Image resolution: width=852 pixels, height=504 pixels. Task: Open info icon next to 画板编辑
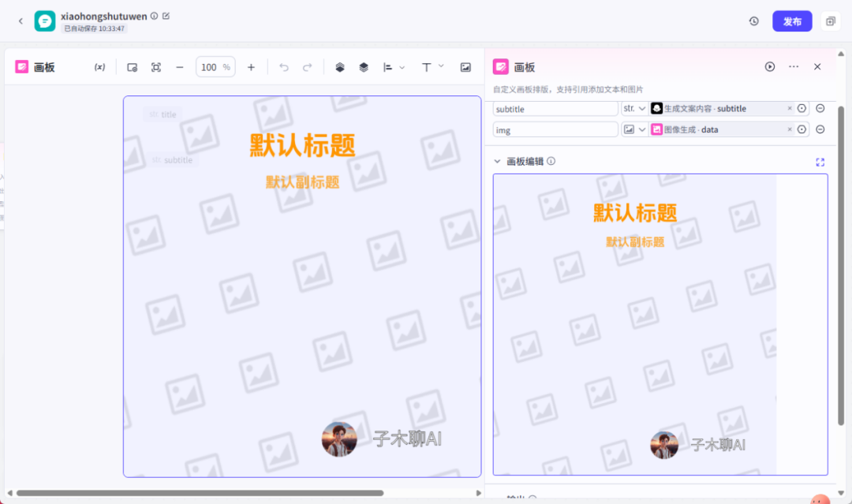[551, 161]
